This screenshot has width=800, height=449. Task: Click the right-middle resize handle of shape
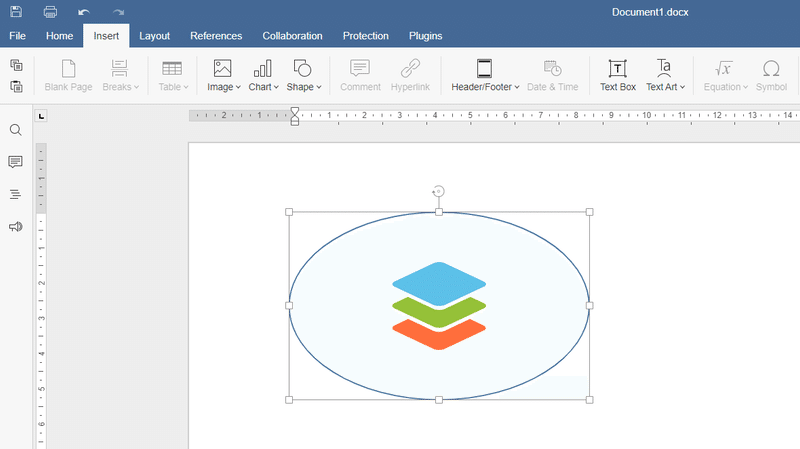pyautogui.click(x=589, y=306)
